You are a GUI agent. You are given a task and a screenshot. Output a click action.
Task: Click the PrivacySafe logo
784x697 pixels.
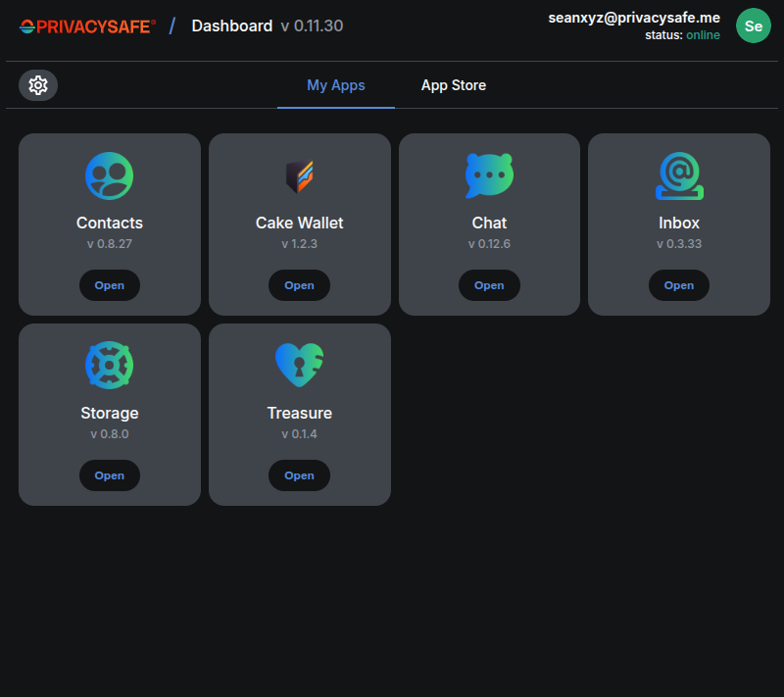click(x=88, y=26)
